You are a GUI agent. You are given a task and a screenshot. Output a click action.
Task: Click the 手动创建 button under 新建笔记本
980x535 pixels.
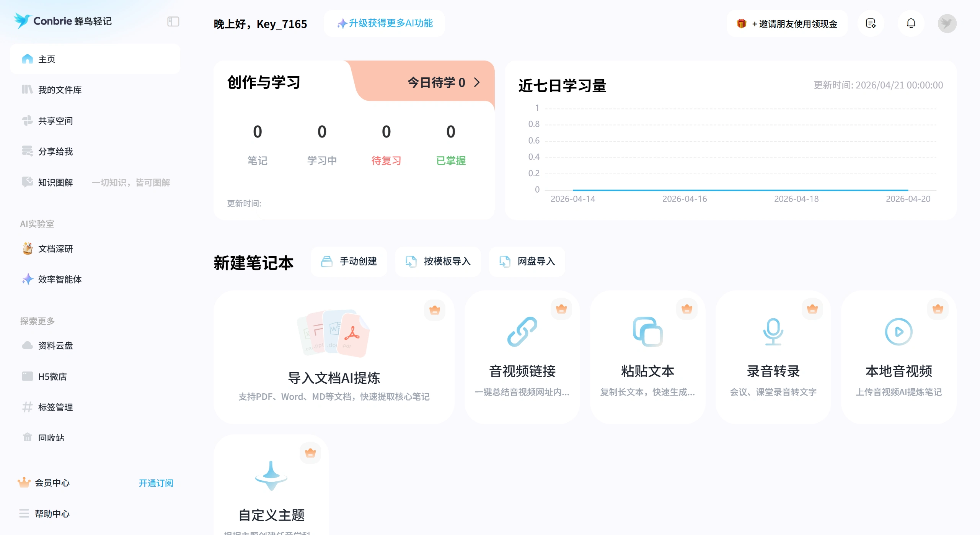click(x=349, y=262)
